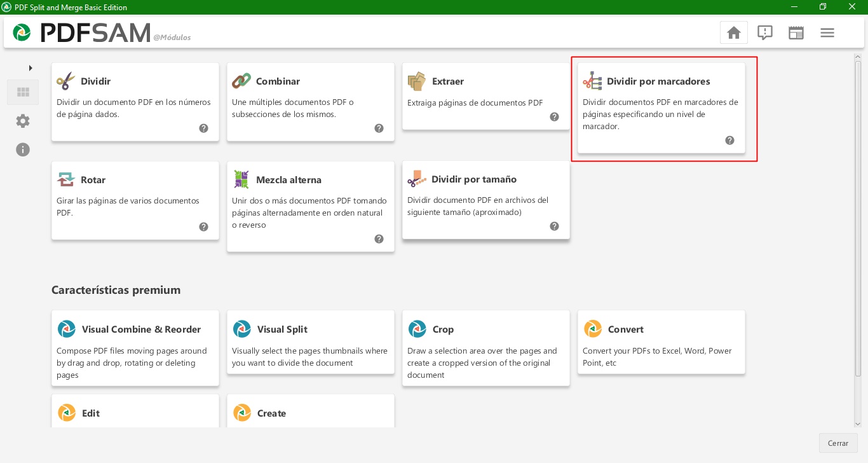Click the Mezcla alterna icon

241,179
